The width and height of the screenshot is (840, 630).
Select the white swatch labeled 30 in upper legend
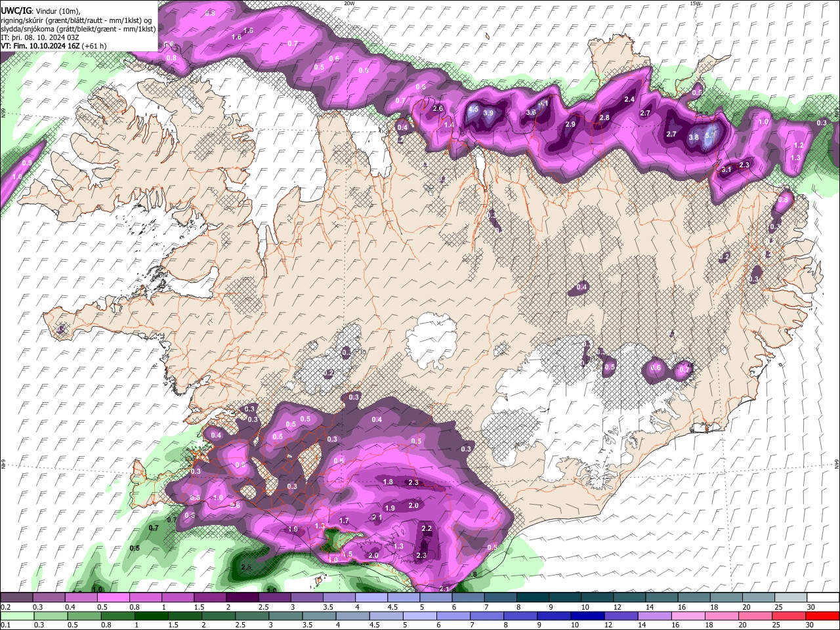pyautogui.click(x=824, y=598)
